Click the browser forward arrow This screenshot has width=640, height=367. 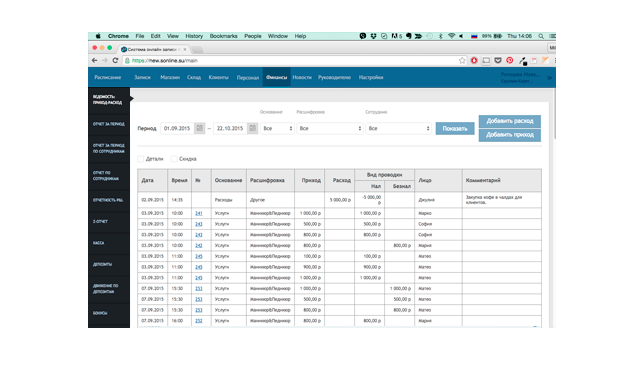coord(105,60)
